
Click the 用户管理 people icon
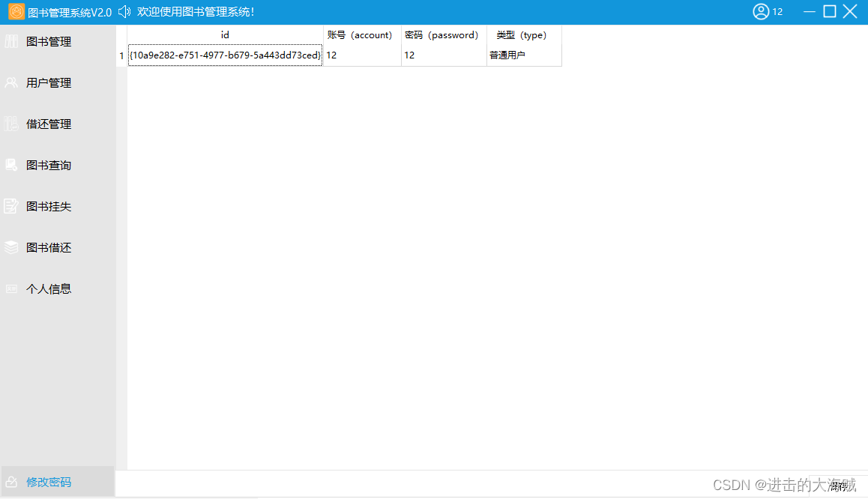tap(12, 82)
